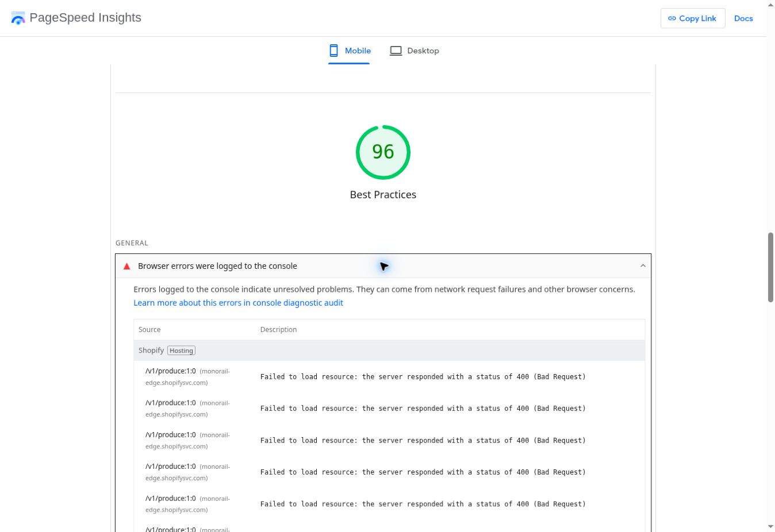Click the third Failed to load resource description
The height and width of the screenshot is (532, 775).
pos(423,441)
